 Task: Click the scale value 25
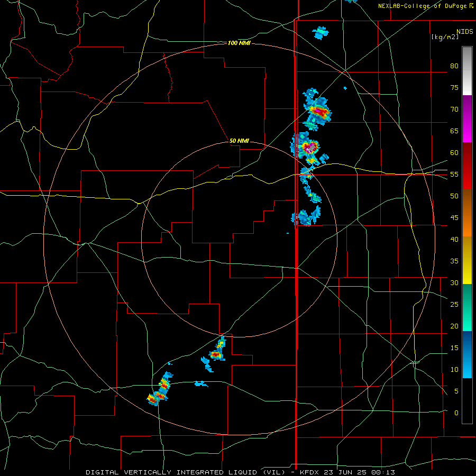(454, 305)
